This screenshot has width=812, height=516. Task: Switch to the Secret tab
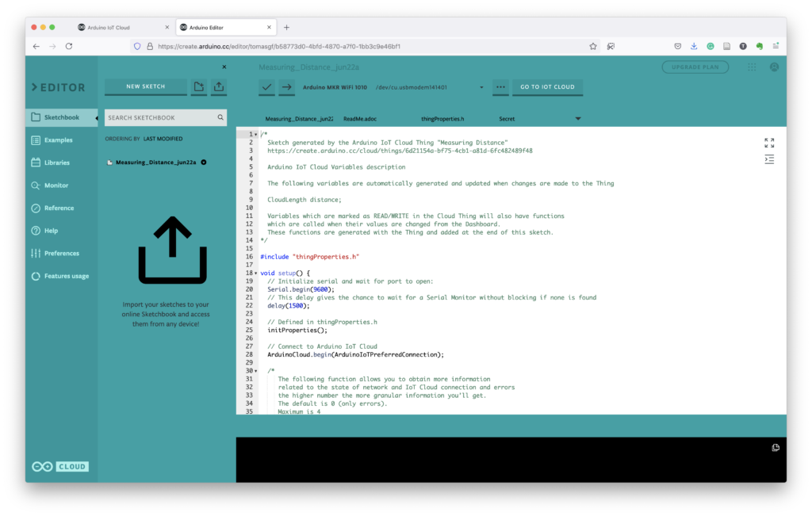click(x=507, y=119)
